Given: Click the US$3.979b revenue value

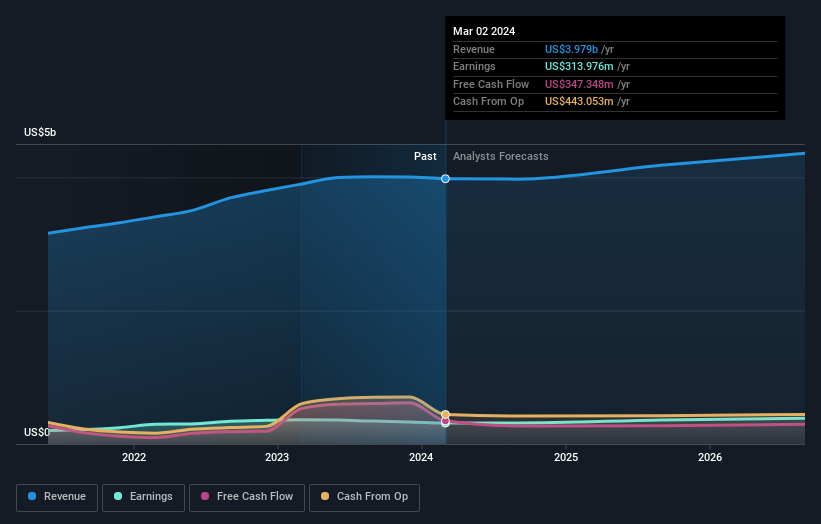Looking at the screenshot, I should (x=571, y=49).
